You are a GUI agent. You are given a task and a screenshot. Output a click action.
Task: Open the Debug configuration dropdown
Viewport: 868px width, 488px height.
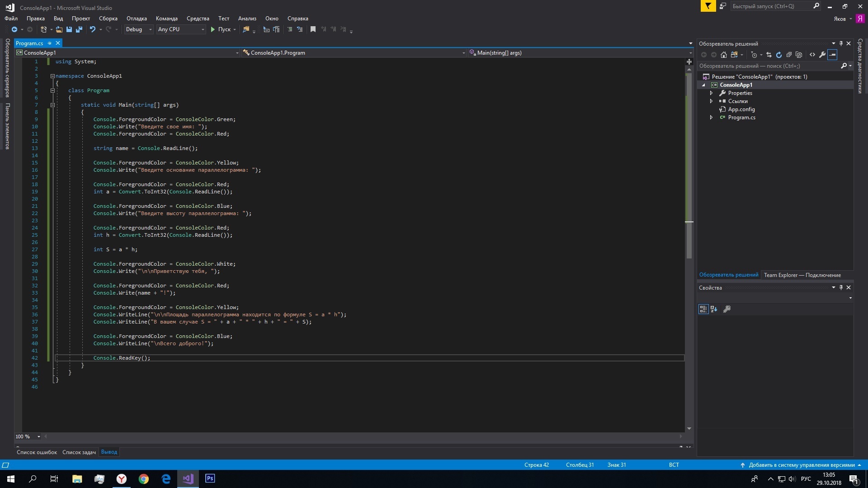(139, 29)
